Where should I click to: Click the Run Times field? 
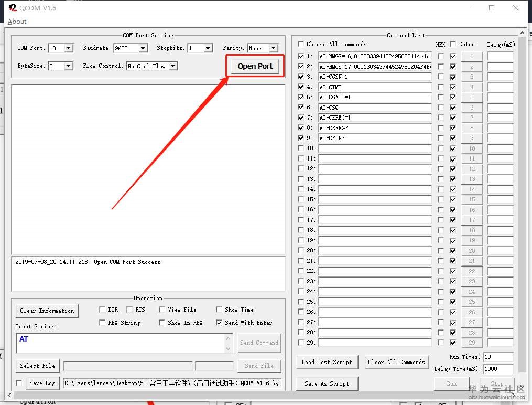point(498,357)
